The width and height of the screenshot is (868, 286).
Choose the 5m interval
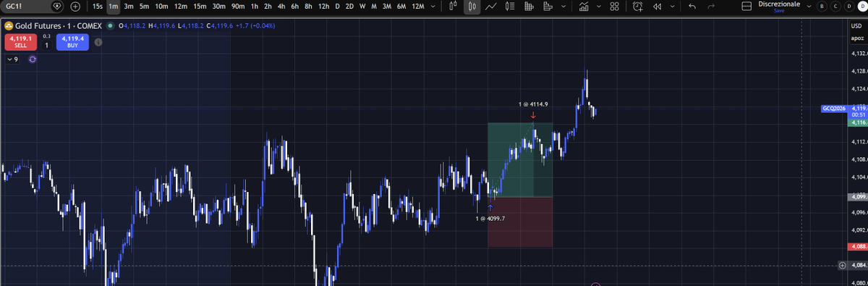click(144, 7)
